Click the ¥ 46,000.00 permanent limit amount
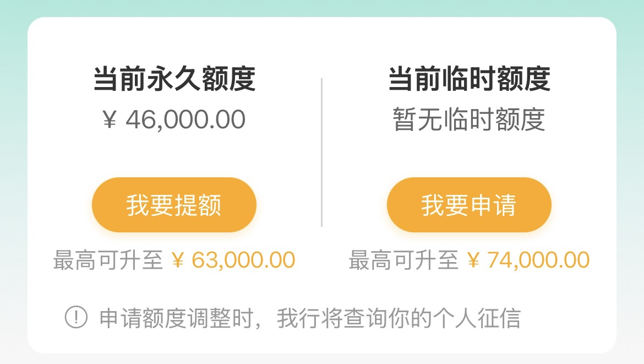The image size is (644, 364). 174,119
